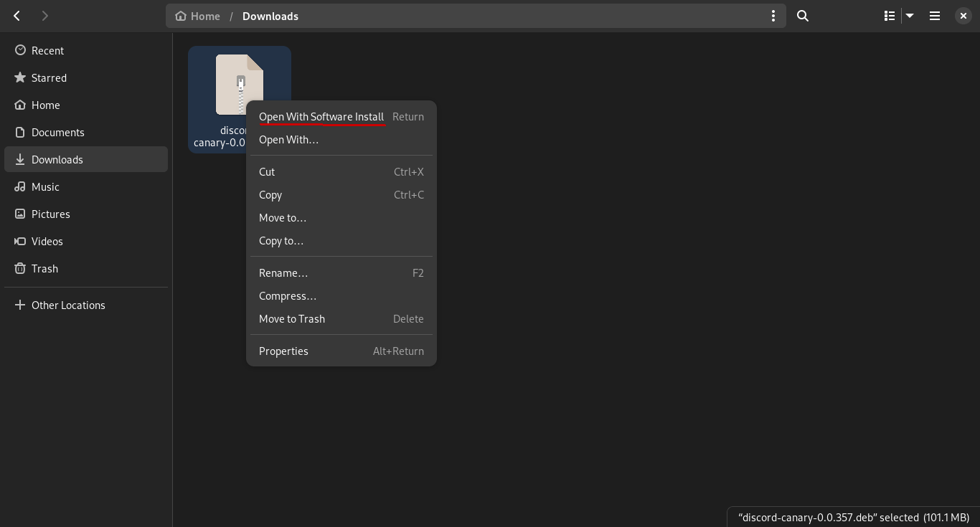Open the Music folder from sidebar
The width and height of the screenshot is (980, 527).
(45, 186)
